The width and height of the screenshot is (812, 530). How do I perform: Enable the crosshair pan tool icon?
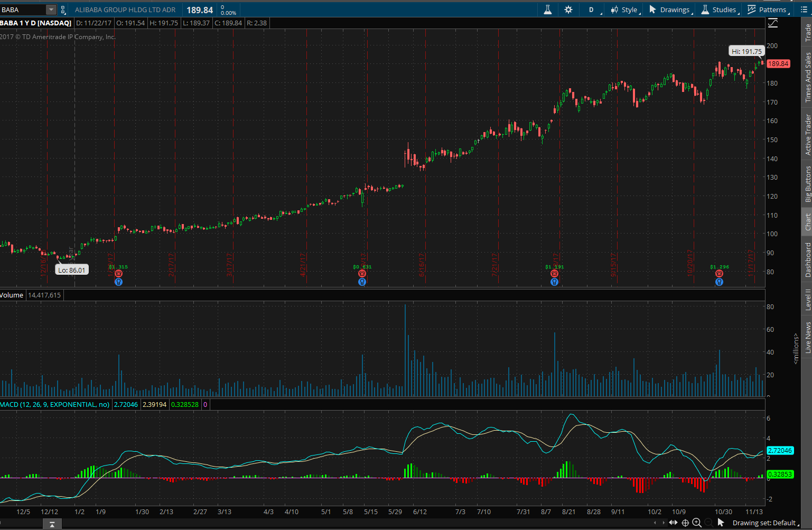pyautogui.click(x=685, y=523)
